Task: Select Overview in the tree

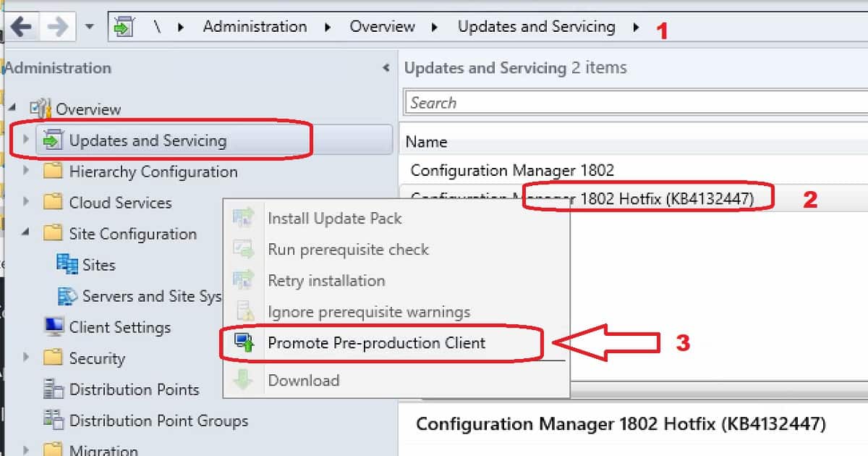Action: [88, 109]
